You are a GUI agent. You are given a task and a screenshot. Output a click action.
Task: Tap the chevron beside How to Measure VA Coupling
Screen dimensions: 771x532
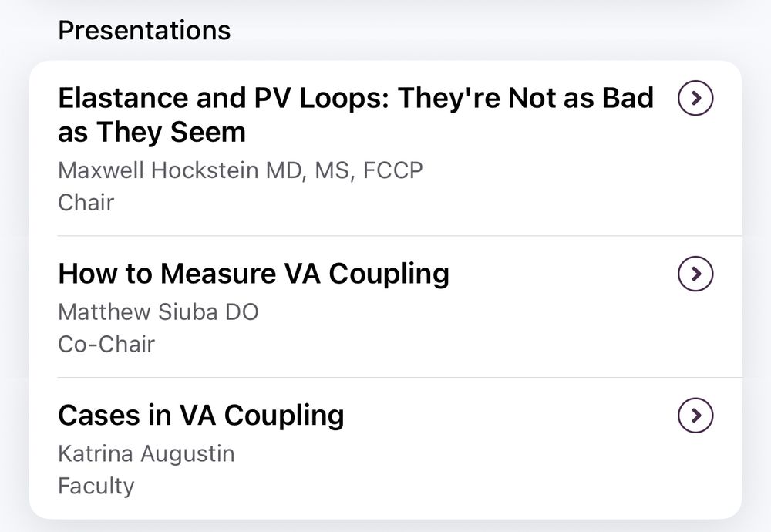coord(695,274)
